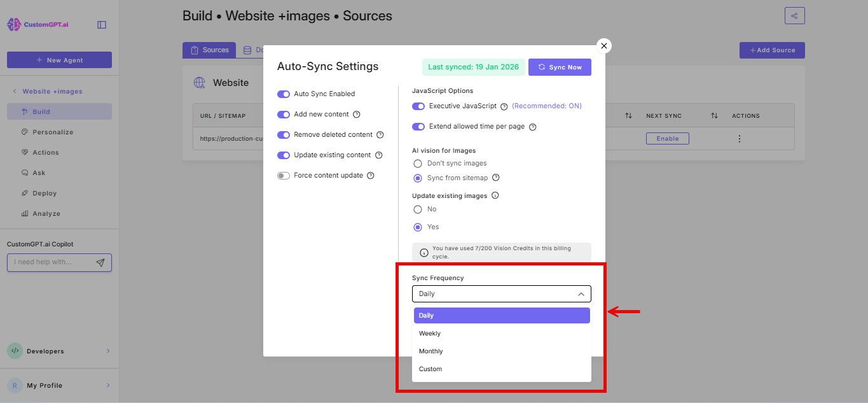Viewport: 868px width, 403px height.
Task: Click the (Recommended: ON) text
Action: click(x=547, y=106)
